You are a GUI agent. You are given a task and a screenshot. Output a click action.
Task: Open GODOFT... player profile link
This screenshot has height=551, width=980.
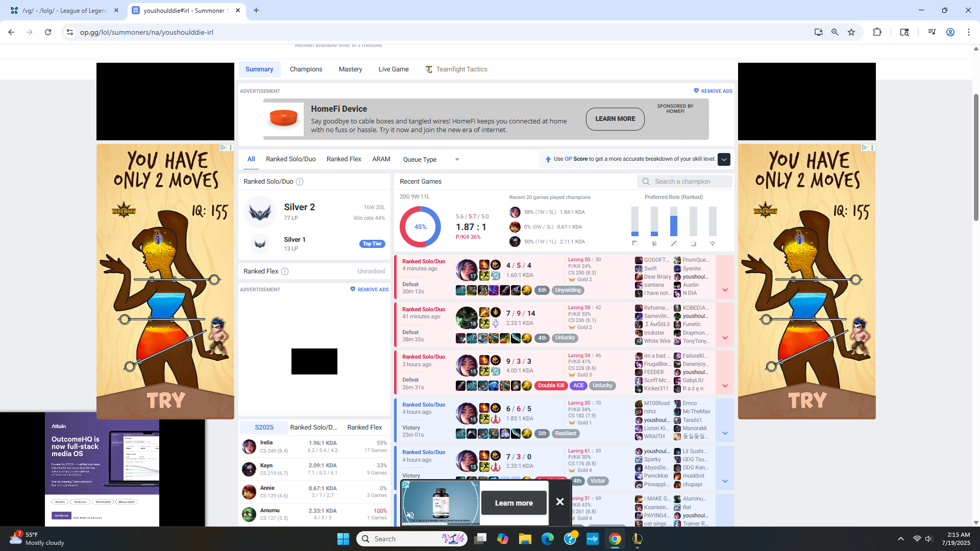pyautogui.click(x=656, y=260)
